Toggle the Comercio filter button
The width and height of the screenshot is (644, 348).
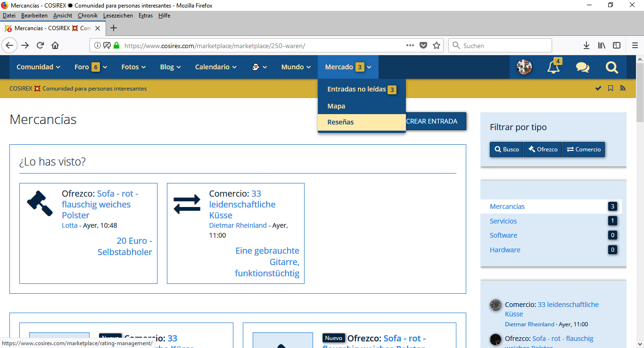point(584,149)
